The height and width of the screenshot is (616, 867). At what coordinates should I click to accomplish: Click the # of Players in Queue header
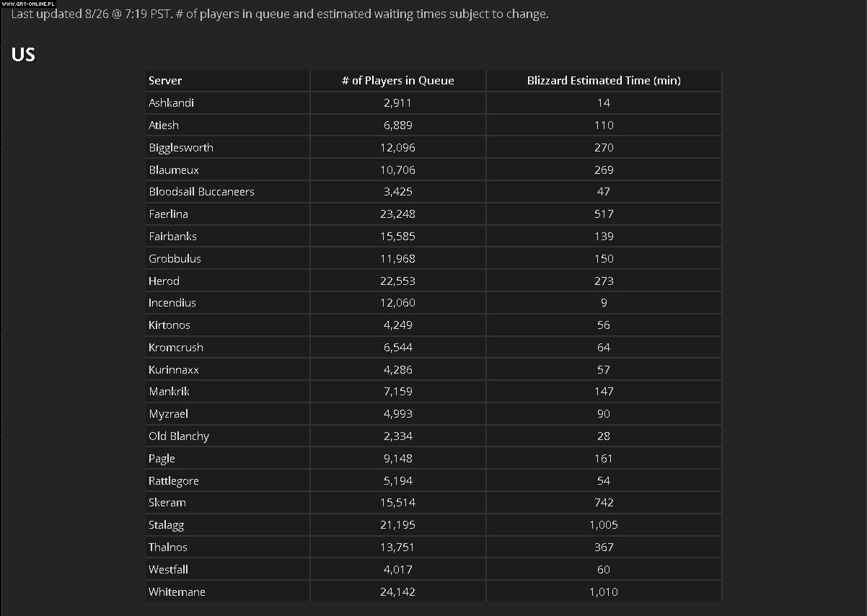point(398,81)
